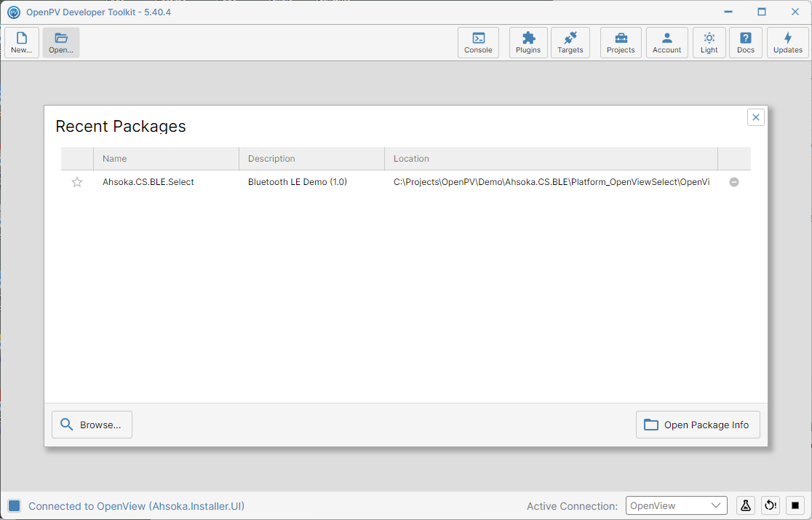812x520 pixels.
Task: Click the flask icon in status bar
Action: coord(746,505)
